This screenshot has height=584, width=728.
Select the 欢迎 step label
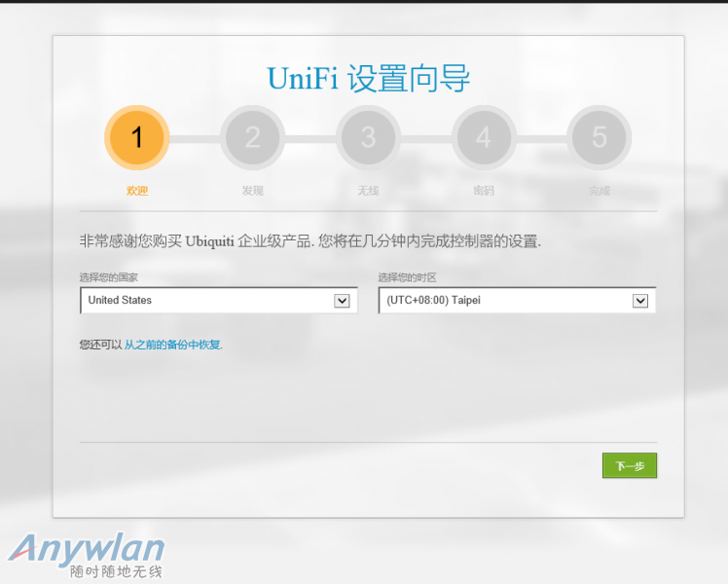[137, 191]
